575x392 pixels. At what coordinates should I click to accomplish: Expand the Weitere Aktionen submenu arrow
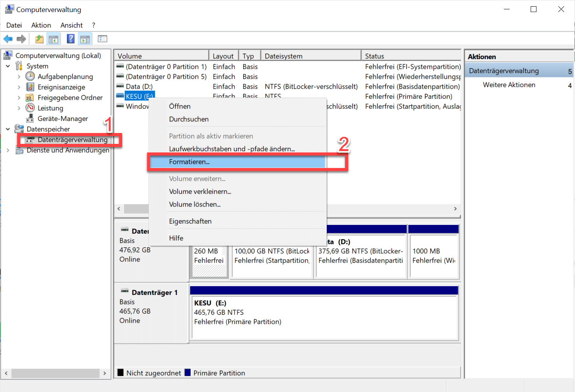pyautogui.click(x=570, y=85)
